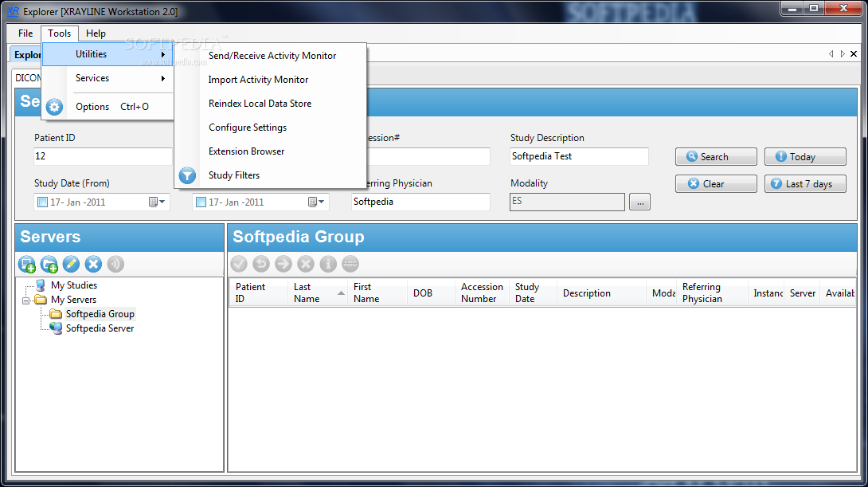Open the File menu

coord(25,33)
